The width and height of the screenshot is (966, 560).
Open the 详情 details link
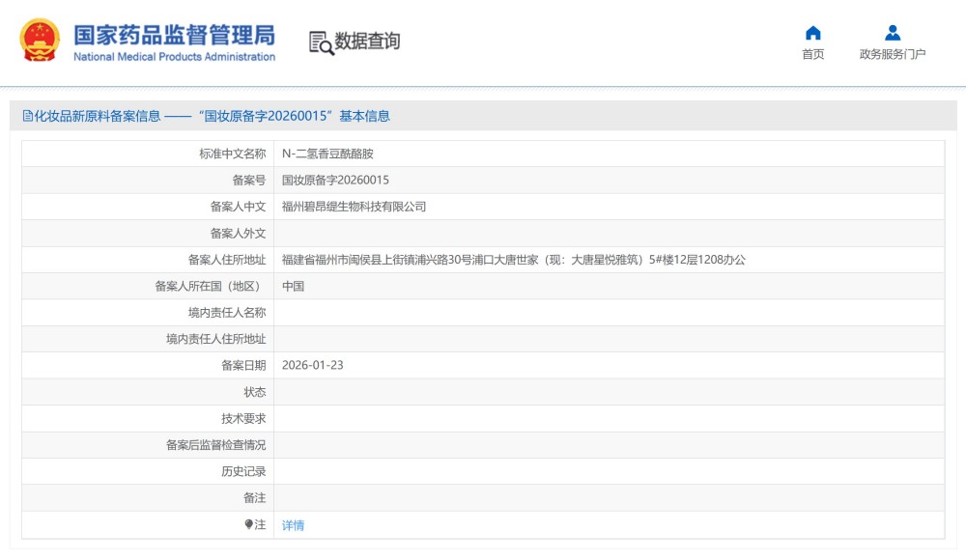point(294,524)
